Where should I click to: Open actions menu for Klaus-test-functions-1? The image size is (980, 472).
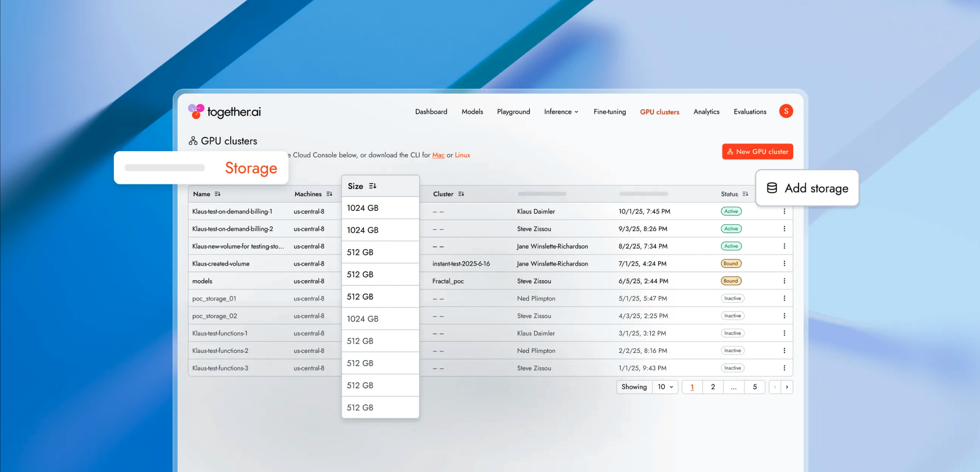click(784, 333)
